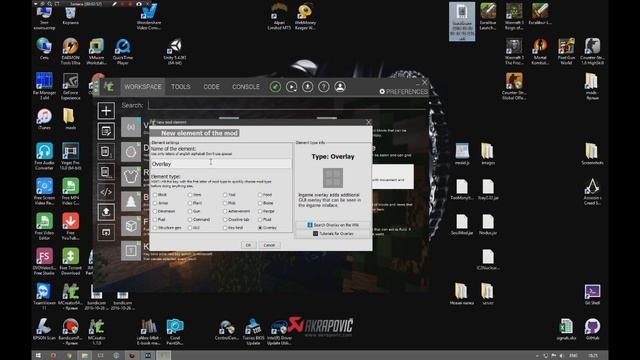Close the New mod element dialog
This screenshot has width=640, height=360.
[x=369, y=122]
